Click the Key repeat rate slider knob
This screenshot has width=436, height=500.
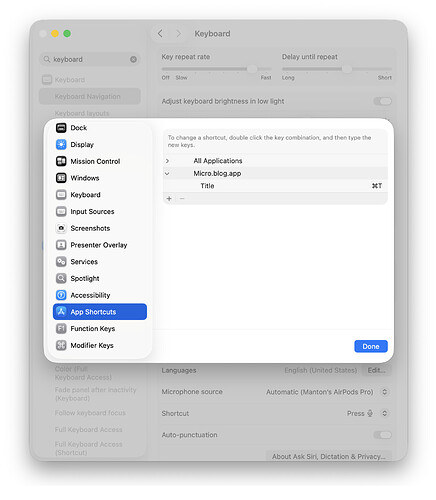click(252, 69)
